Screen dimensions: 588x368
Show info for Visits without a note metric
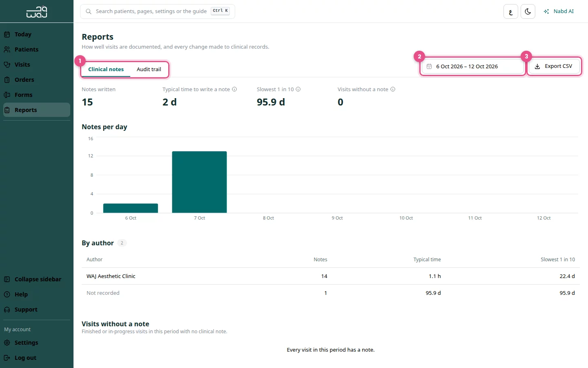pyautogui.click(x=393, y=89)
